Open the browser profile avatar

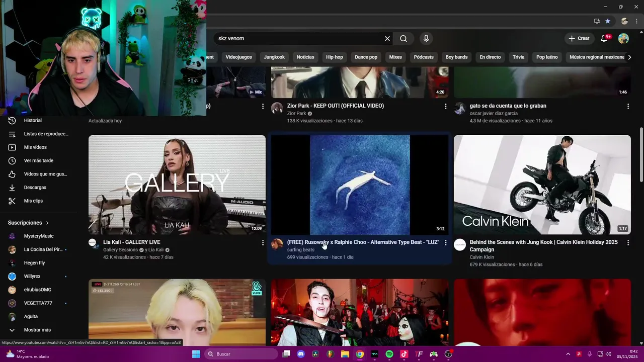pos(624,21)
